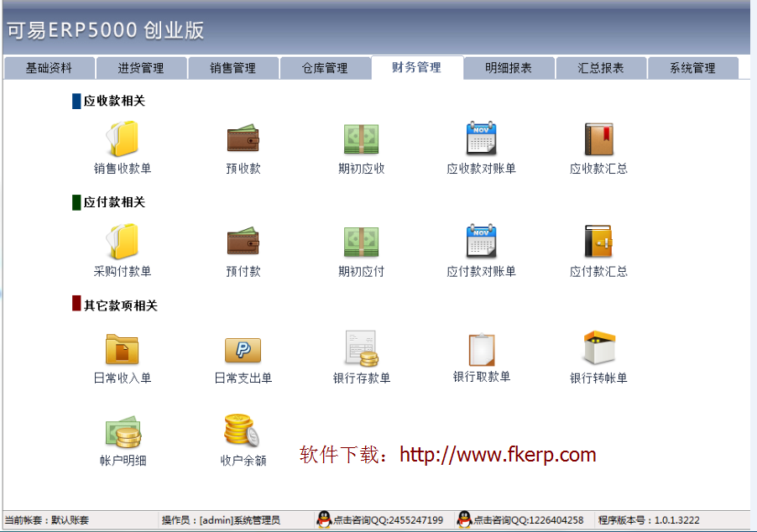Open 应付款对账单 calendar icon
757x532 pixels.
coord(482,241)
